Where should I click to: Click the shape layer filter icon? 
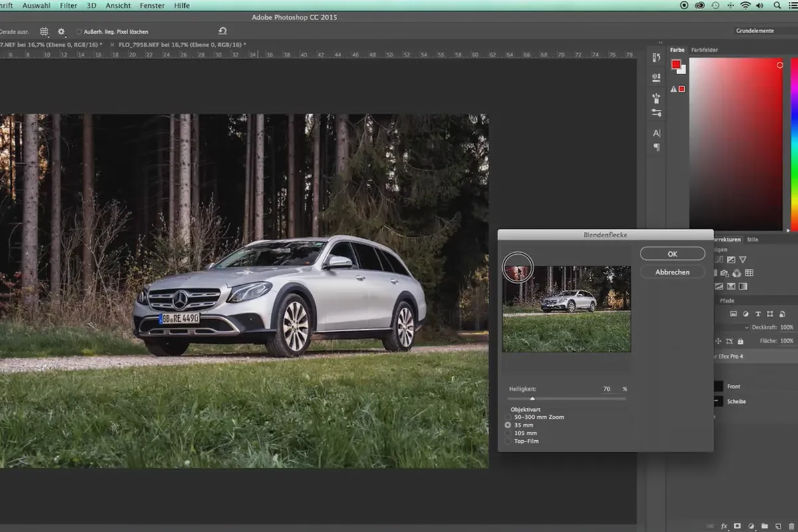(x=769, y=313)
